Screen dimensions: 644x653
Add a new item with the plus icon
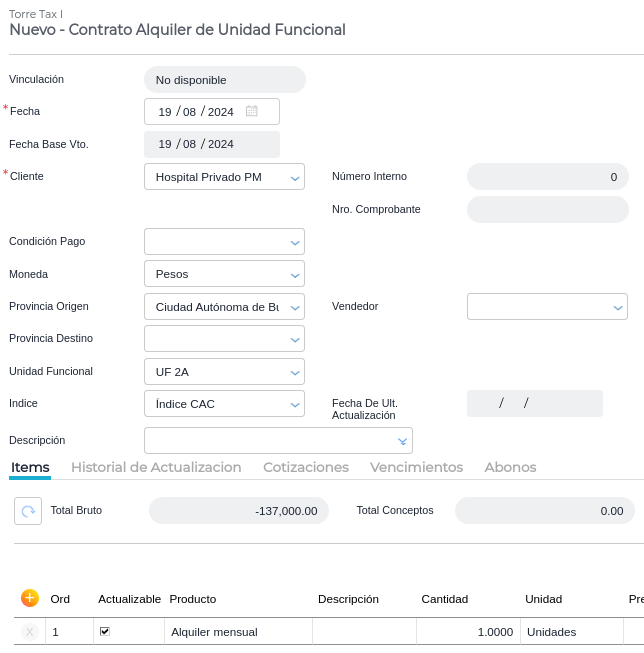[x=30, y=598]
